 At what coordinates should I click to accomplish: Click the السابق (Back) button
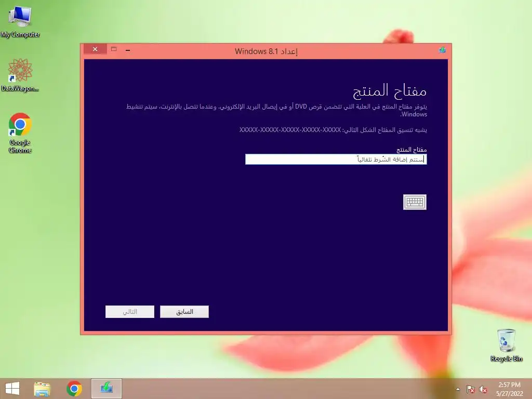(x=184, y=312)
